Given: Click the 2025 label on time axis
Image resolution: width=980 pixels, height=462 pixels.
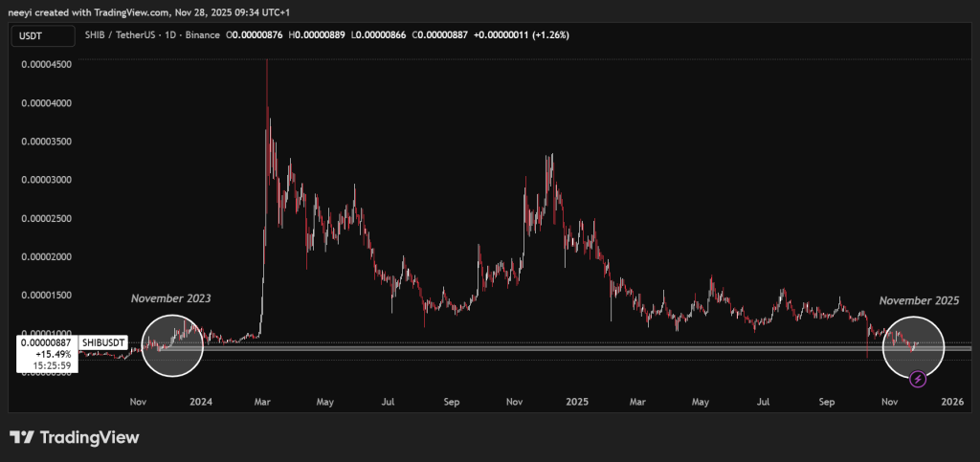Looking at the screenshot, I should 577,402.
